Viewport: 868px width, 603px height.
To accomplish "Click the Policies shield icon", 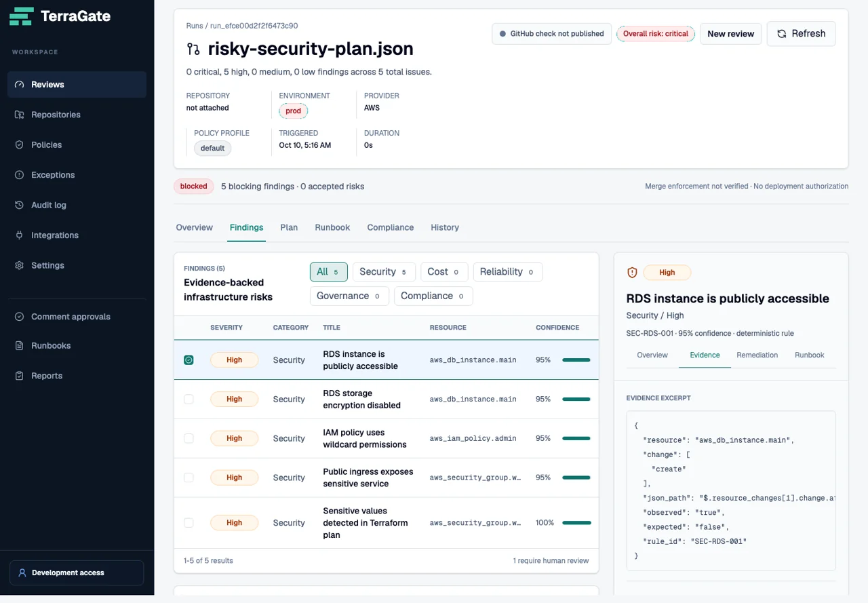I will coord(19,144).
